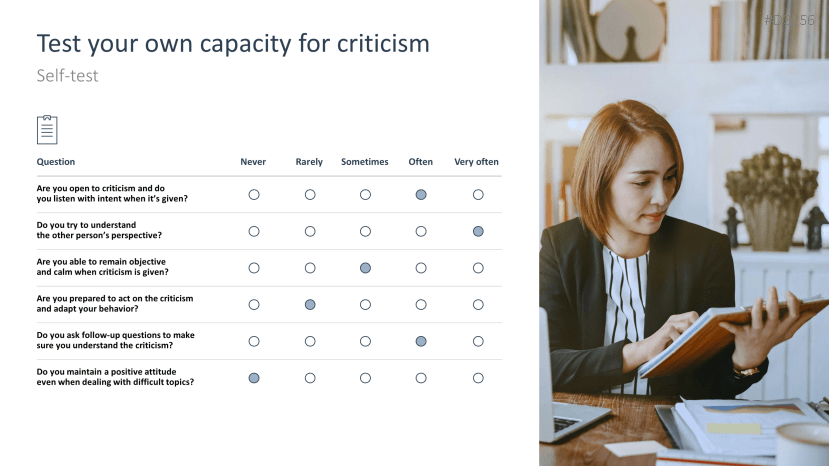Viewport: 829px width, 466px height.
Task: Click the 'Very often' column header
Action: point(476,162)
